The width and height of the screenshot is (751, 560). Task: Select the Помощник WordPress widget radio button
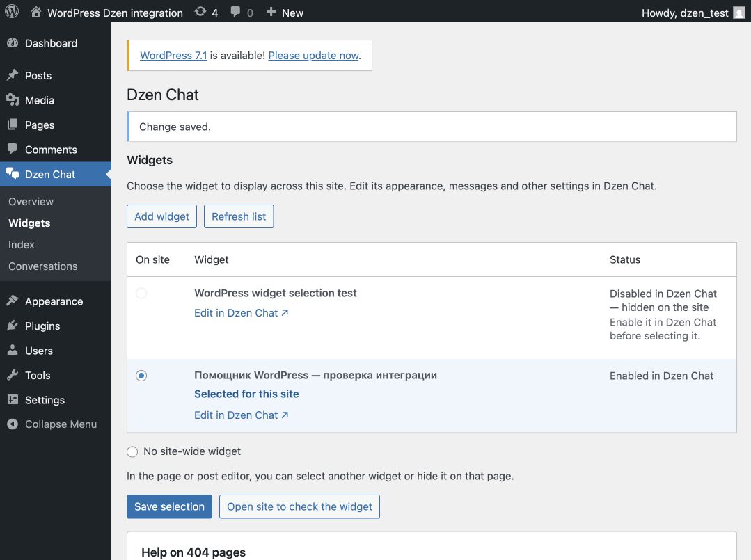141,376
